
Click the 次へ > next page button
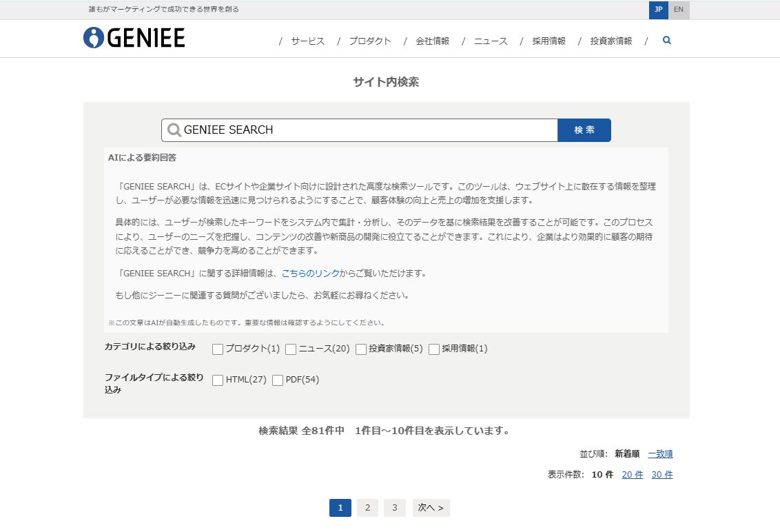tap(431, 508)
